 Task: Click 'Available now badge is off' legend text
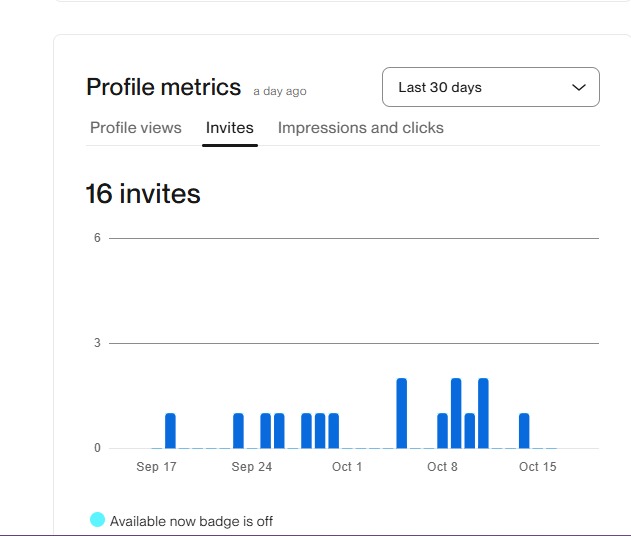191,521
